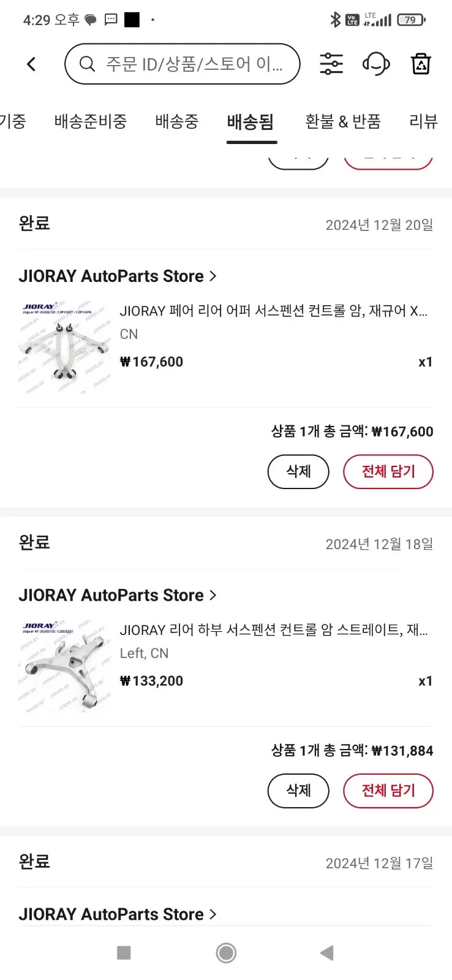This screenshot has width=452, height=980.
Task: Tap the back arrow icon
Action: [32, 64]
